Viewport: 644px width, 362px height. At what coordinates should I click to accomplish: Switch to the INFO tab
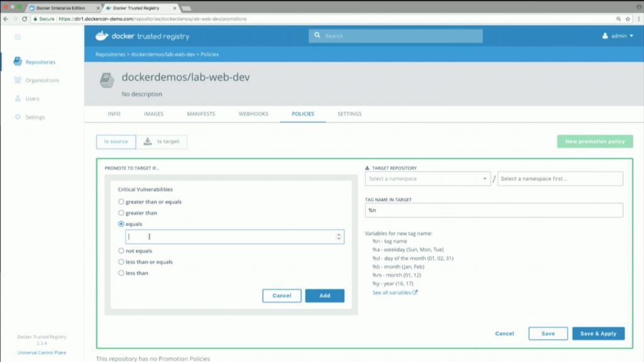pyautogui.click(x=114, y=114)
